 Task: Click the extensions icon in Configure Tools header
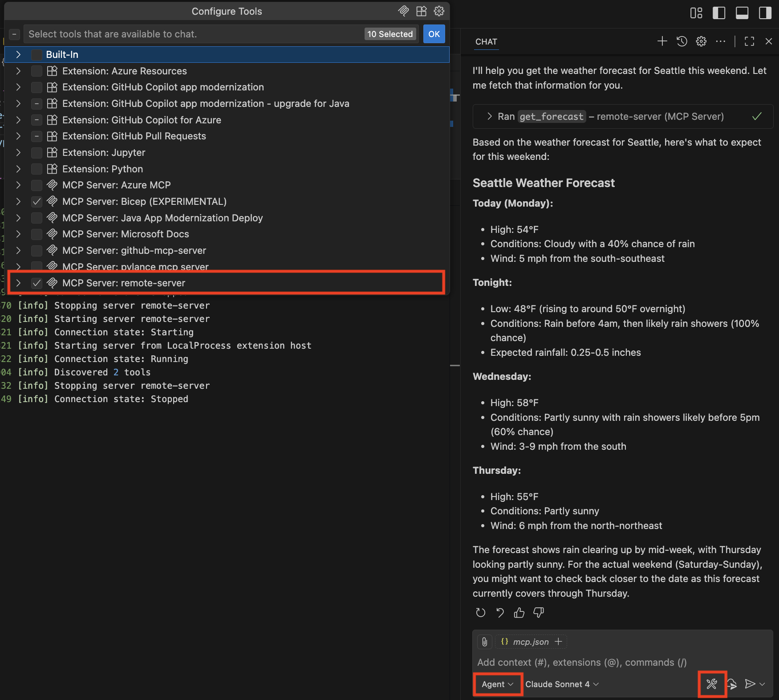click(421, 11)
